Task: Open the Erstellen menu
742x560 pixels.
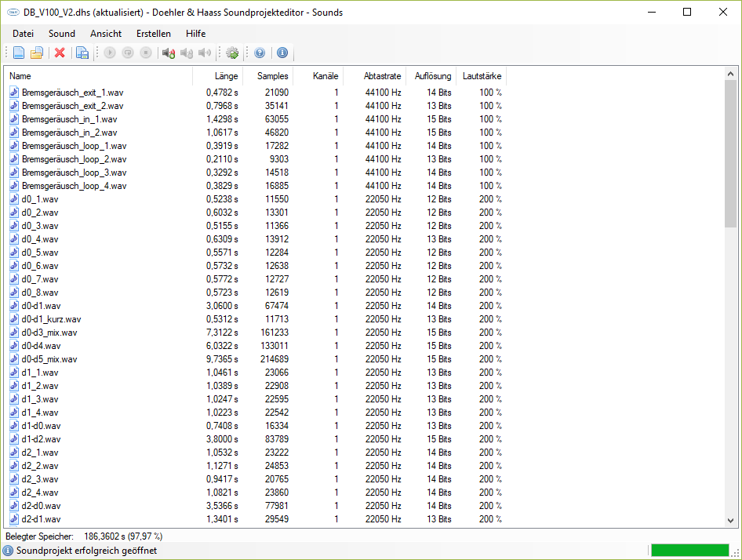Action: pyautogui.click(x=154, y=34)
